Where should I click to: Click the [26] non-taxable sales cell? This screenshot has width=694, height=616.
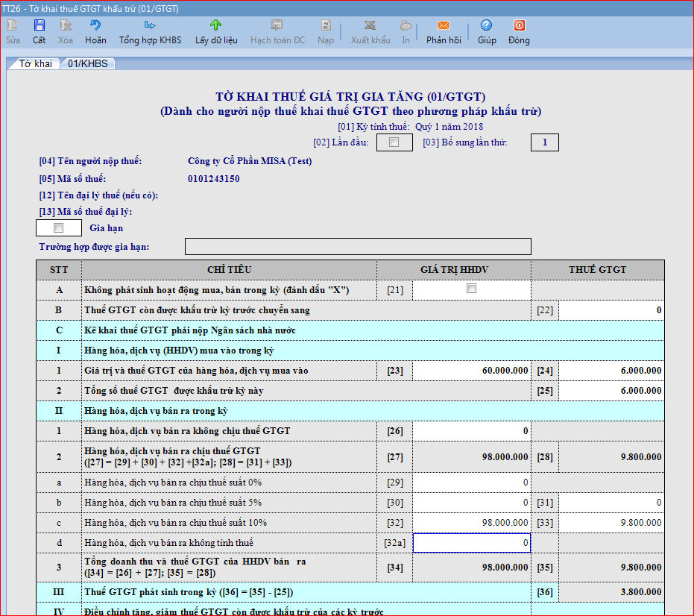pos(471,431)
